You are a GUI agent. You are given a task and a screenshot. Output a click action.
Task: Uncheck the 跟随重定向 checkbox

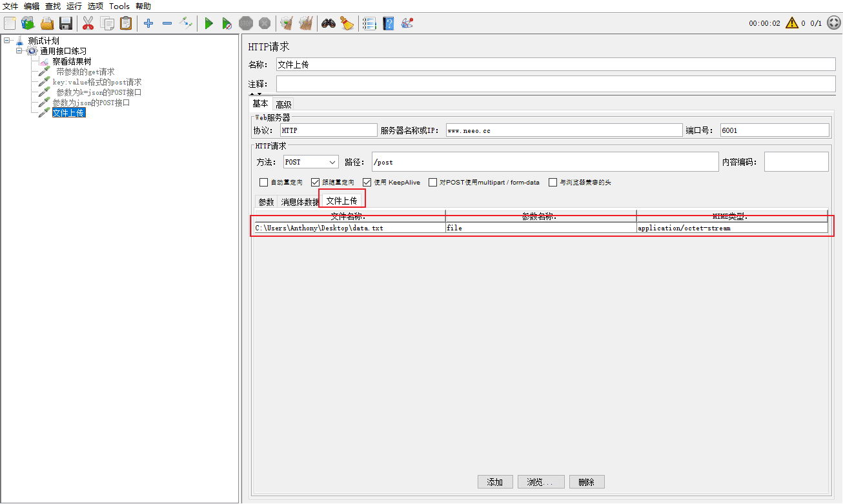pos(316,183)
